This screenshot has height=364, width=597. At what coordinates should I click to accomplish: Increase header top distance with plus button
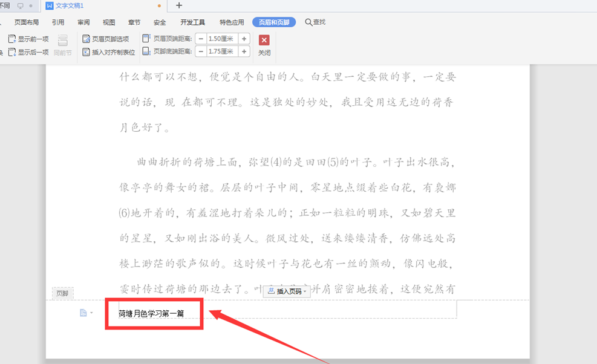tap(243, 38)
